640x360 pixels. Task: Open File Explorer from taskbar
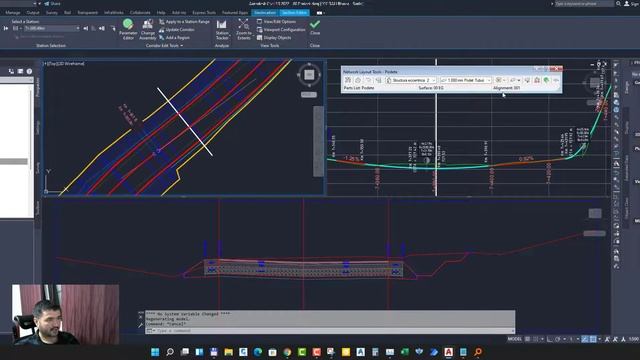pyautogui.click(x=229, y=352)
